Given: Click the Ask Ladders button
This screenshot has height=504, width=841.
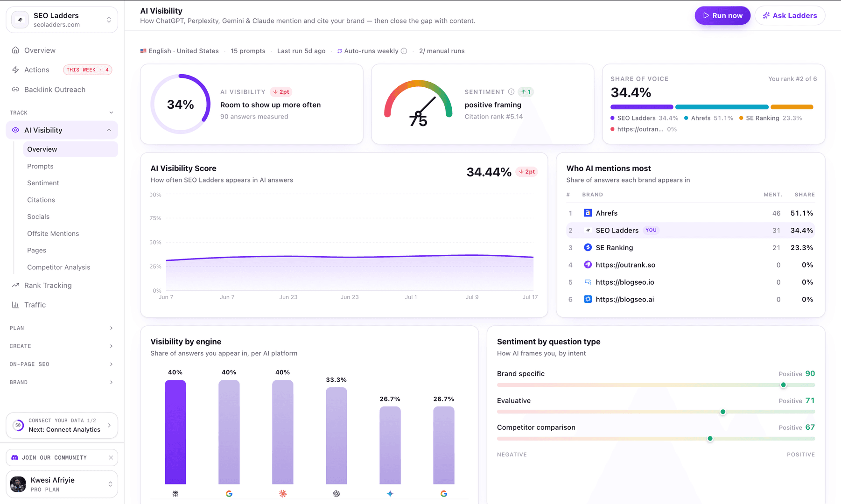Looking at the screenshot, I should click(x=790, y=15).
